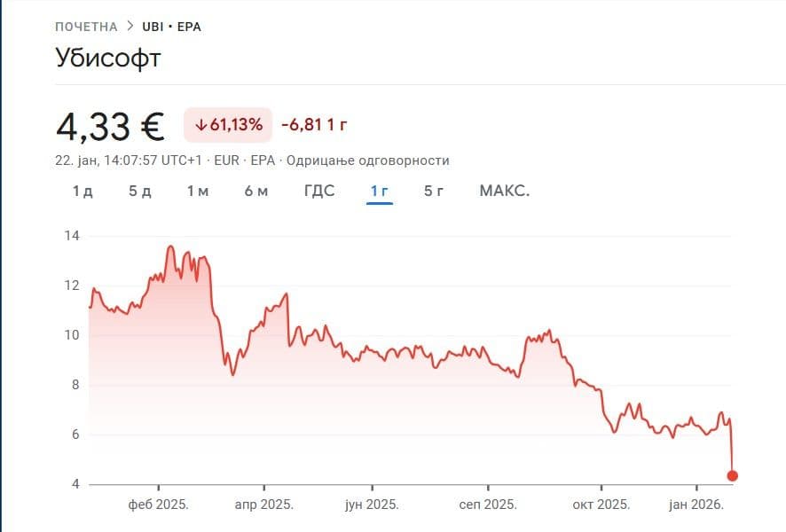This screenshot has height=532, width=786.
Task: Click the UBI • EPA ticker breadcrumb
Action: pos(172,27)
